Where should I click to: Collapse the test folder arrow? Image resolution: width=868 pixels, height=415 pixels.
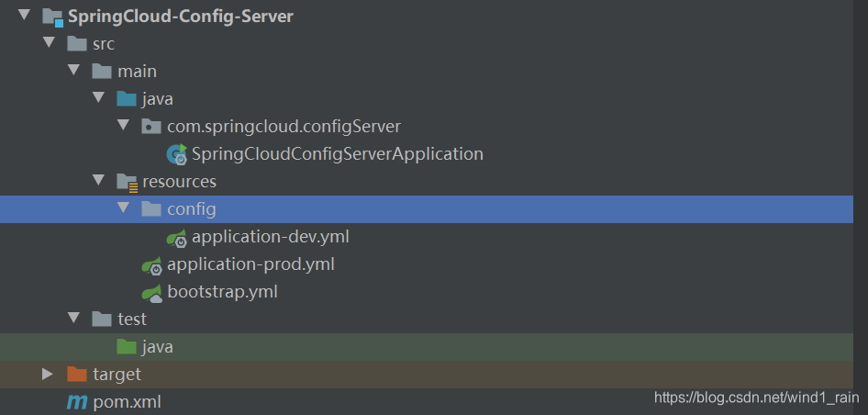pyautogui.click(x=73, y=318)
